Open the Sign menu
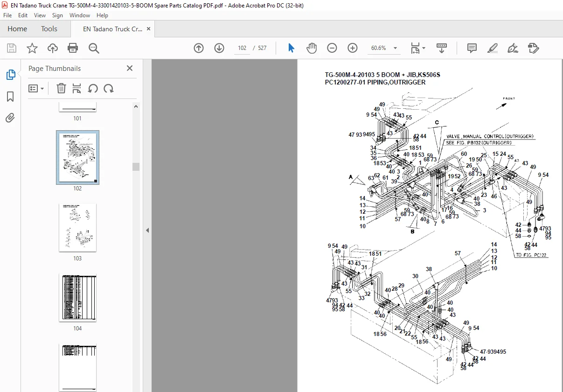The width and height of the screenshot is (563, 392). [57, 15]
